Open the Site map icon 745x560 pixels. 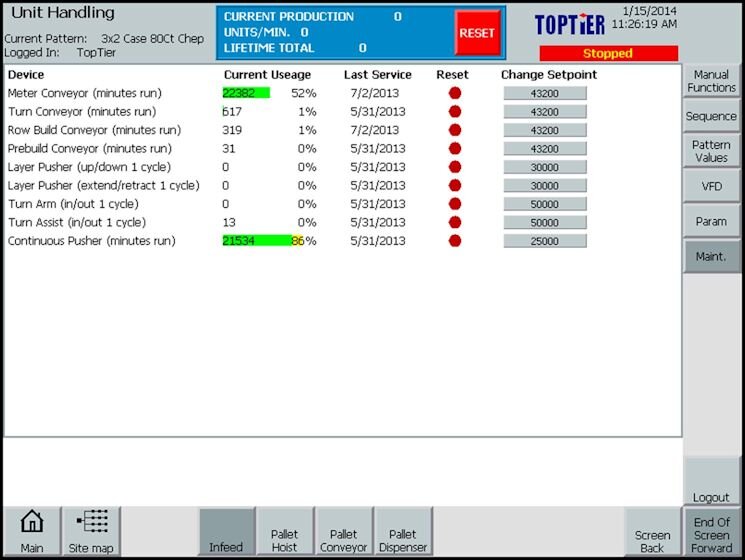[x=91, y=531]
